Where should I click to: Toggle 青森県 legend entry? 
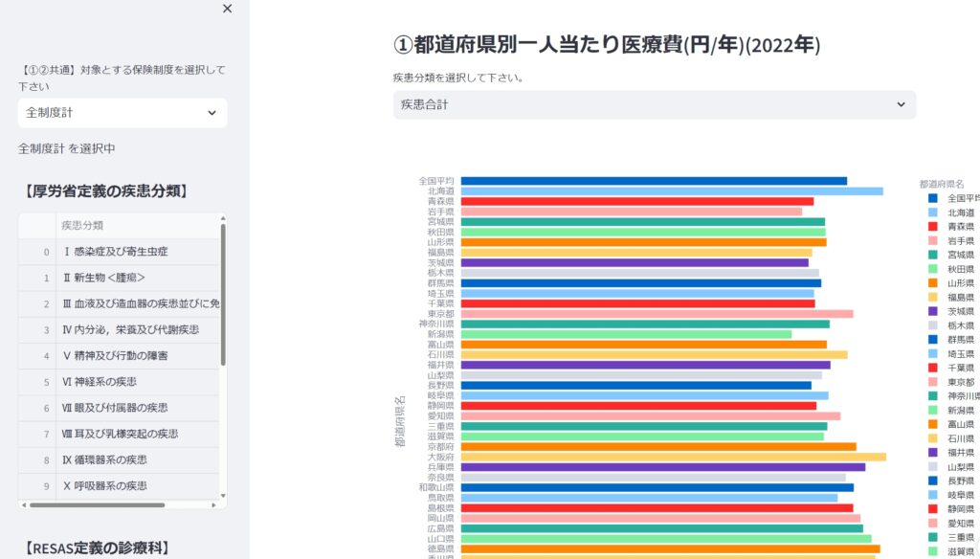coord(951,227)
